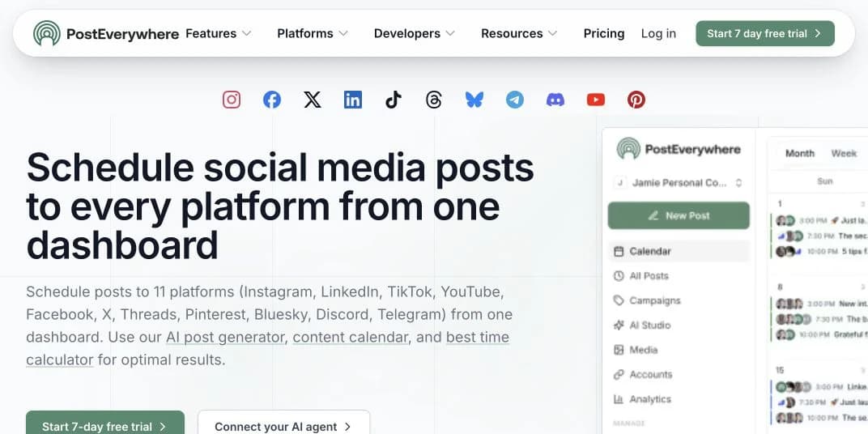Select the X platform icon
Image resolution: width=868 pixels, height=434 pixels.
313,100
